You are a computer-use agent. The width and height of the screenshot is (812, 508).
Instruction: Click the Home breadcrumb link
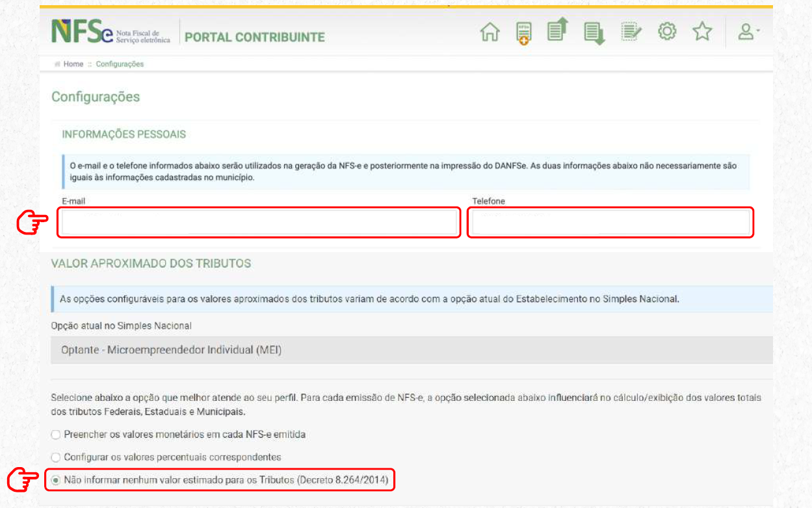(x=73, y=64)
